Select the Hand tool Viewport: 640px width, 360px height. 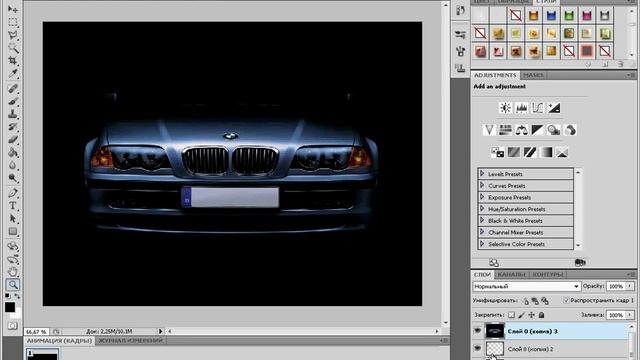point(13,271)
